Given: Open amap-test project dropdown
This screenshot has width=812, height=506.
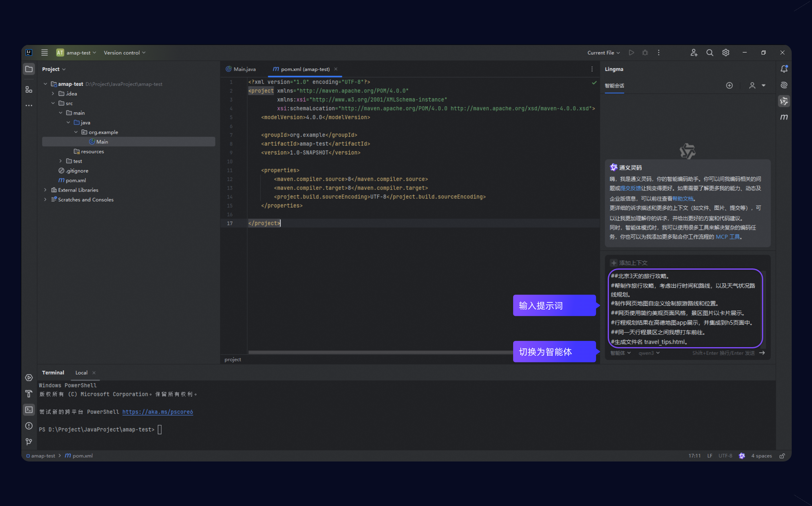Looking at the screenshot, I should point(76,52).
